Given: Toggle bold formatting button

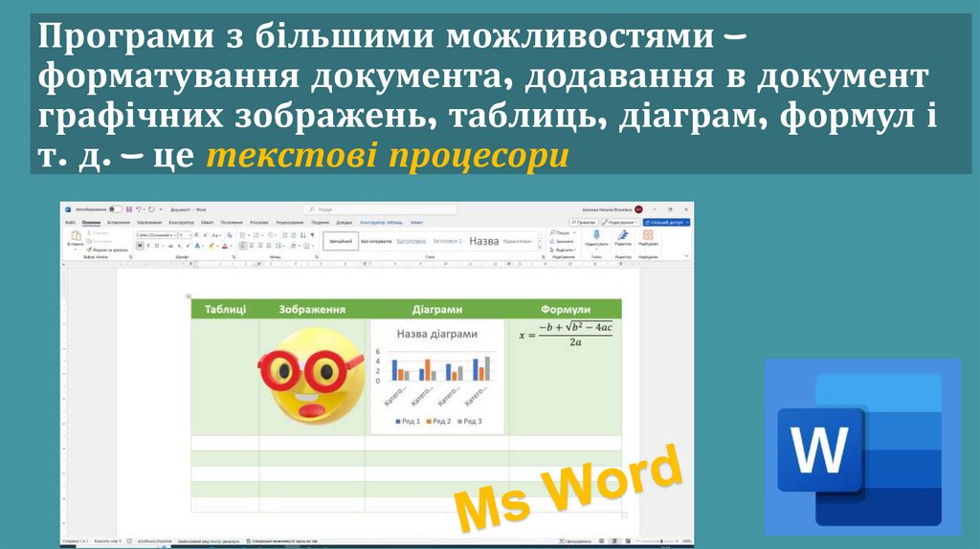Looking at the screenshot, I should click(140, 246).
